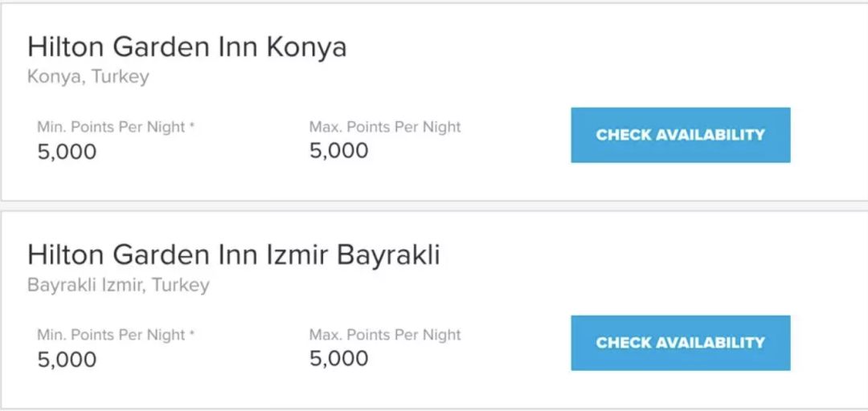The image size is (868, 411).
Task: Click the gray divider between the two hotel cards
Action: click(x=434, y=206)
